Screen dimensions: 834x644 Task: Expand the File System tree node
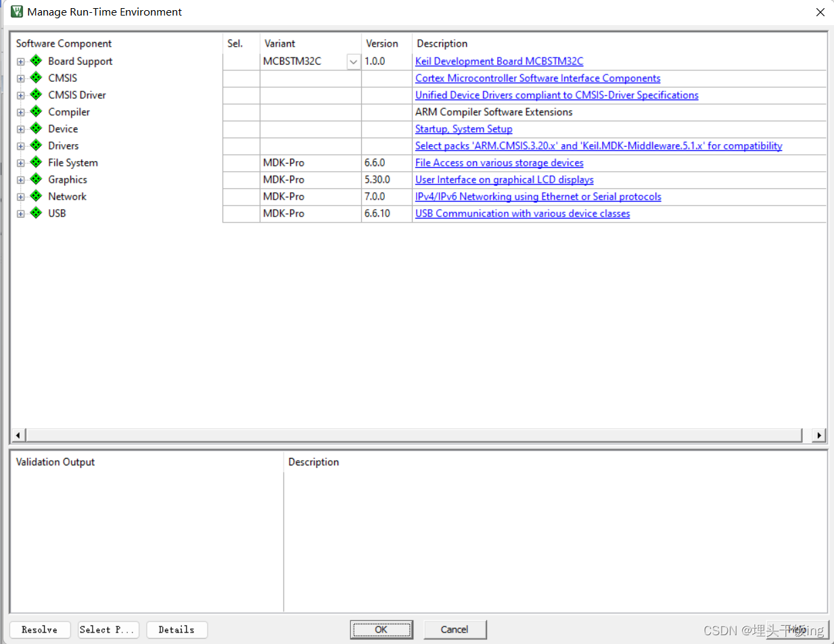(21, 163)
